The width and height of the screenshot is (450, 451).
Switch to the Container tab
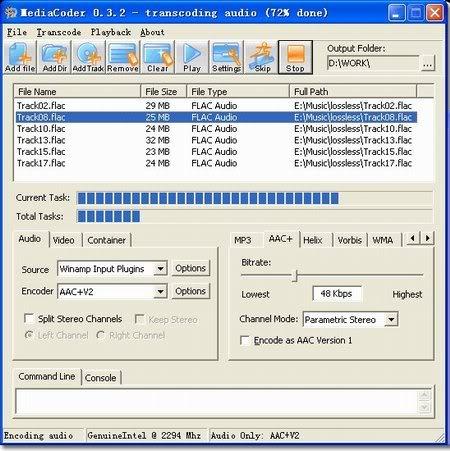pos(106,240)
